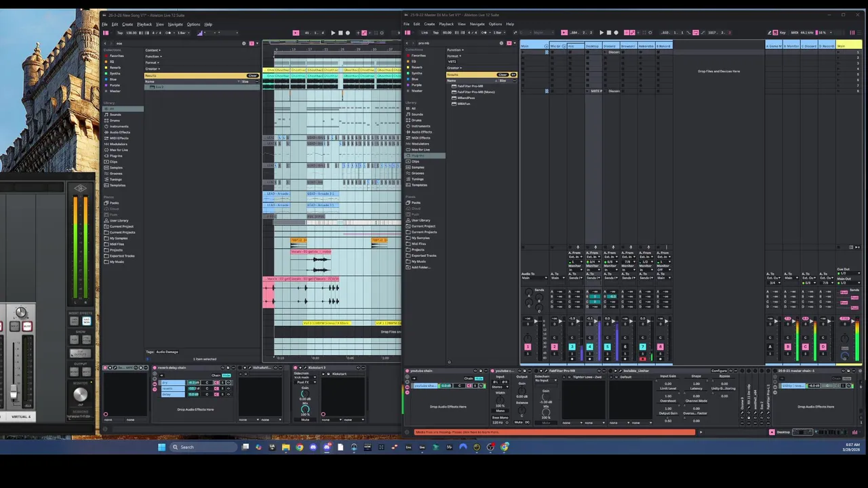
Task: Select the Sounds library category in New Song browser
Action: point(115,115)
